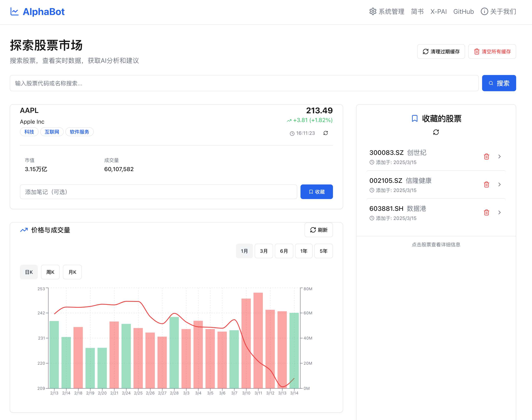Select the 1年 time range tab
532x420 pixels.
tap(304, 251)
